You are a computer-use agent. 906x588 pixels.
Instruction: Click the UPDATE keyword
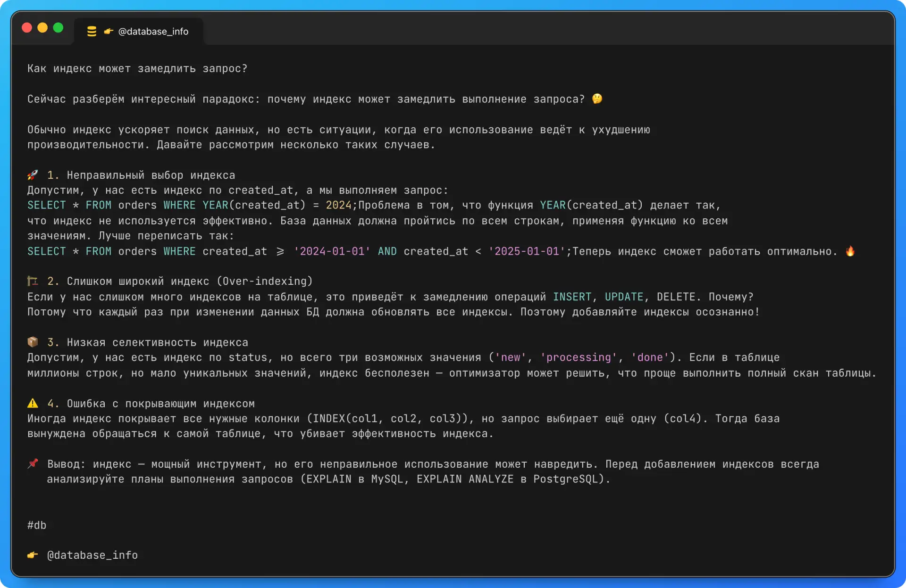tap(624, 297)
